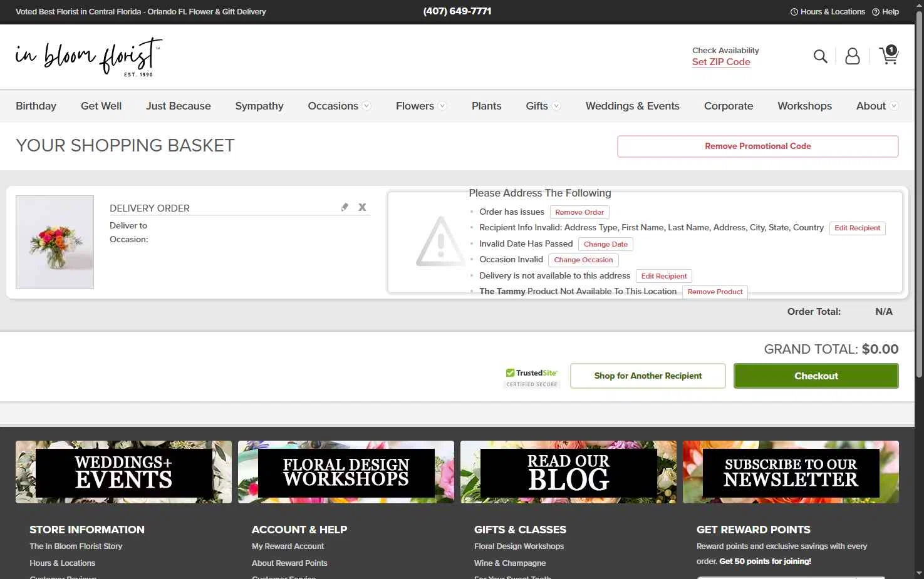Open the bouquet product thumbnail
Screen dimensions: 924x579
point(55,242)
